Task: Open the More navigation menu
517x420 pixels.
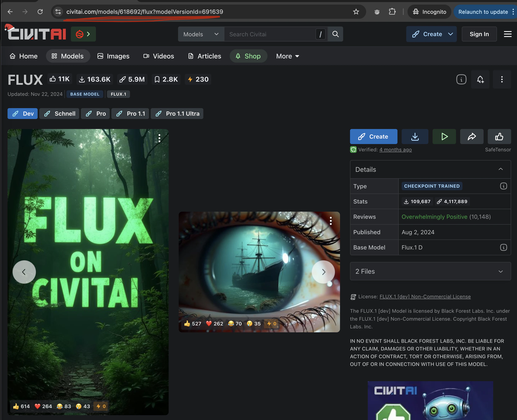Action: (288, 56)
